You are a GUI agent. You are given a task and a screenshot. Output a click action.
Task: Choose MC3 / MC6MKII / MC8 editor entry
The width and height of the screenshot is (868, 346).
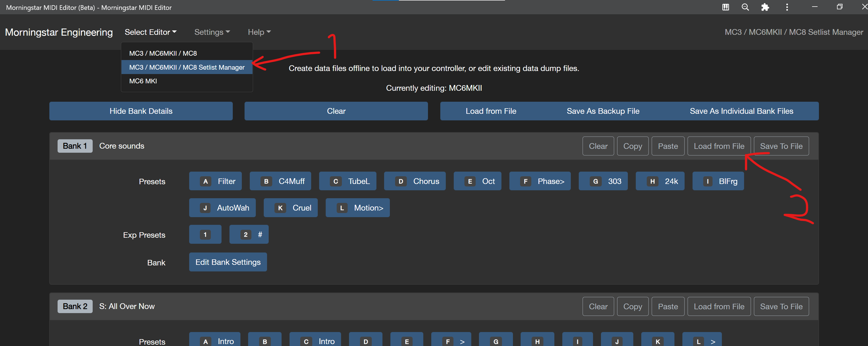pos(187,53)
